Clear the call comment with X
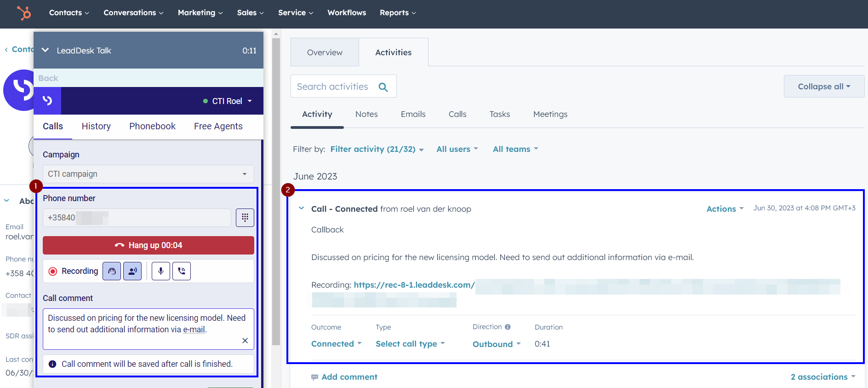Image resolution: width=868 pixels, height=388 pixels. (x=245, y=341)
